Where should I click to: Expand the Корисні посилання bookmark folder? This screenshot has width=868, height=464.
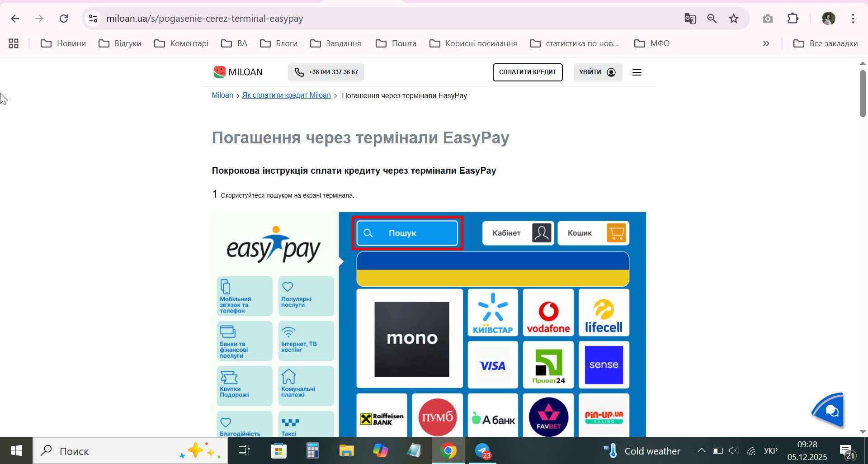pos(473,43)
